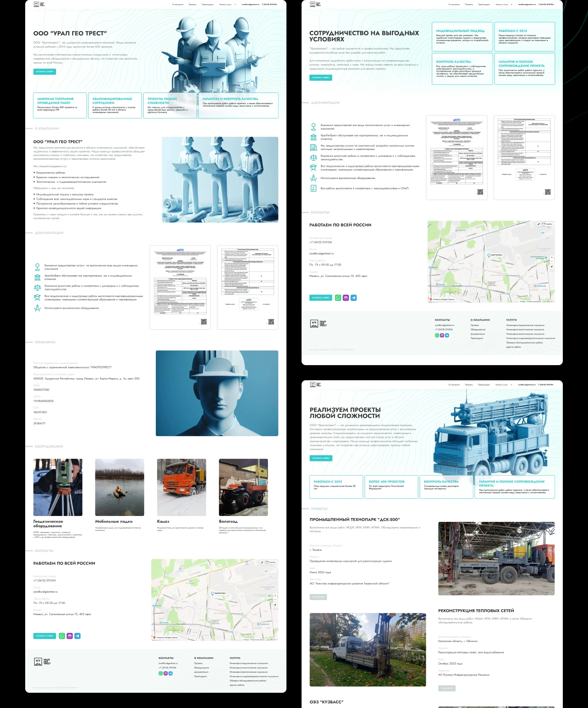Click Подробнее for Промышленный технопарк ДСК-500 project
Screen dimensions: 588x708
click(x=318, y=597)
